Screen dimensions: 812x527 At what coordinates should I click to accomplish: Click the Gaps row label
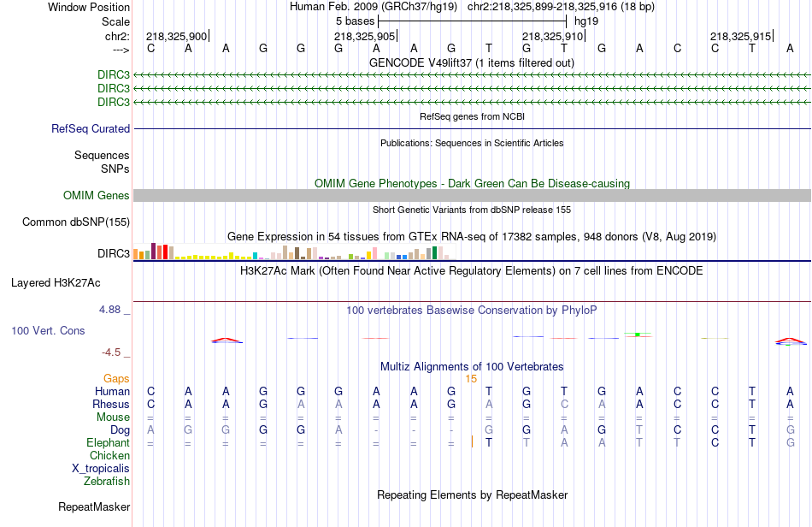tap(116, 379)
